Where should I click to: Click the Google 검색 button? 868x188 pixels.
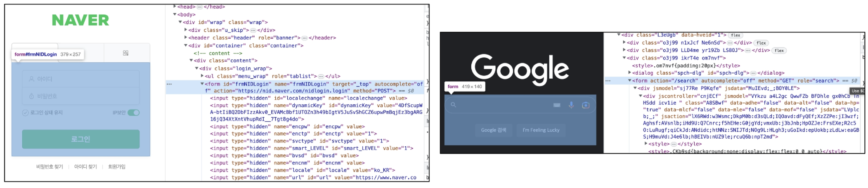point(493,130)
